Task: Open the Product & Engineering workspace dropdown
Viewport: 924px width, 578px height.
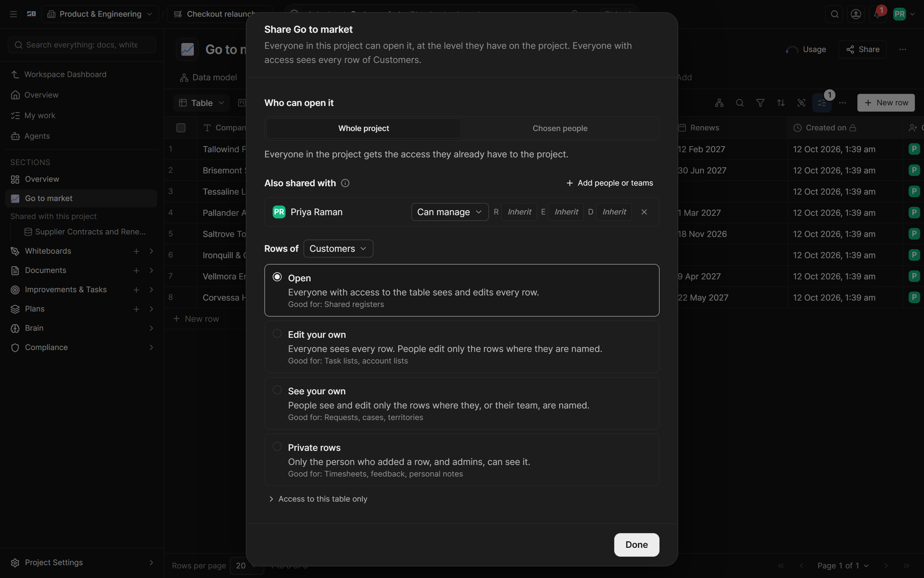Action: click(x=100, y=14)
